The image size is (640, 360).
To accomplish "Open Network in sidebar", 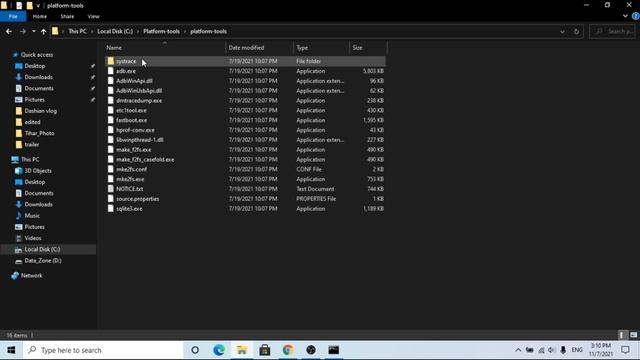I will (31, 276).
